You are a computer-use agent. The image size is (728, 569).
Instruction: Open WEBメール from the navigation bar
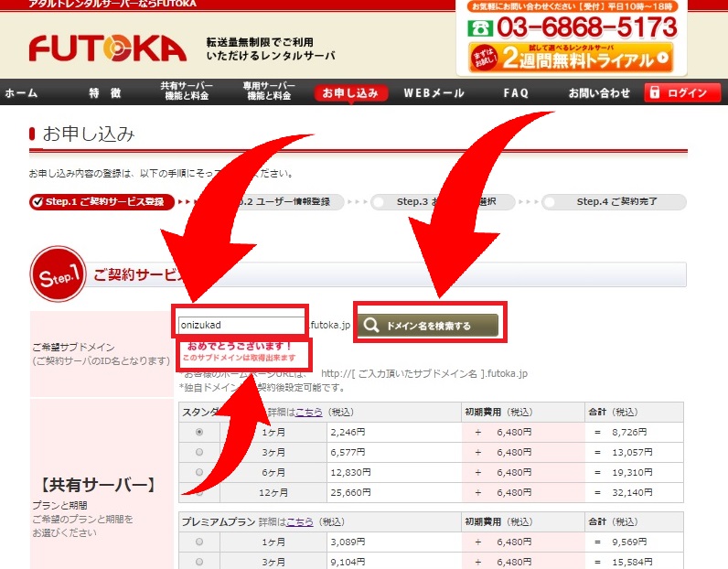pyautogui.click(x=434, y=93)
